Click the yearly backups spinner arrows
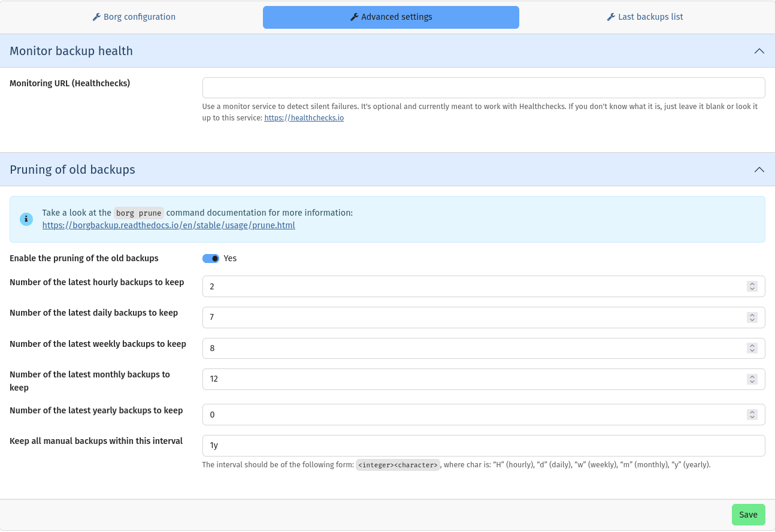 (752, 415)
